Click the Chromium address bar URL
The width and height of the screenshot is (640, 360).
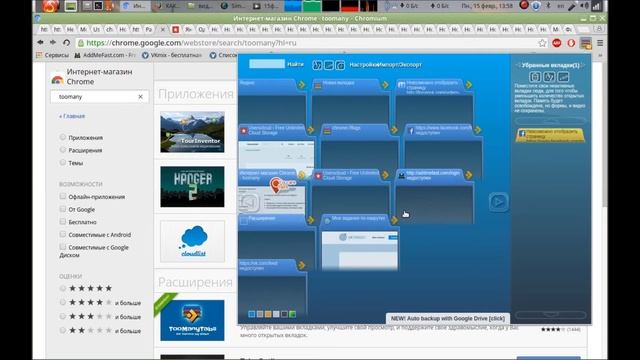191,43
